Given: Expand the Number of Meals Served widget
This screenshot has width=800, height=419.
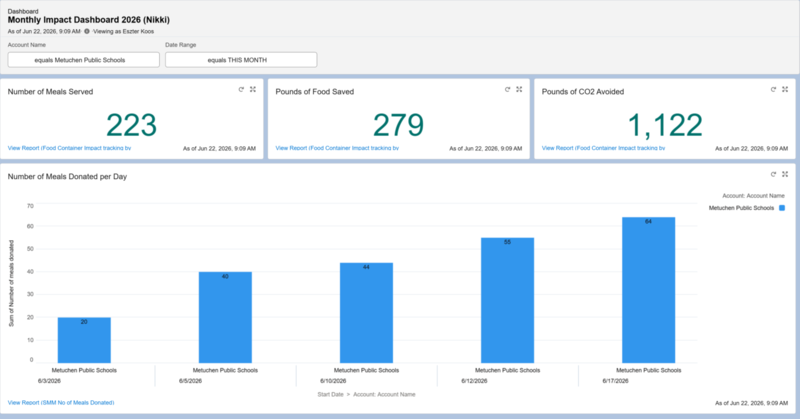Looking at the screenshot, I should tap(253, 89).
